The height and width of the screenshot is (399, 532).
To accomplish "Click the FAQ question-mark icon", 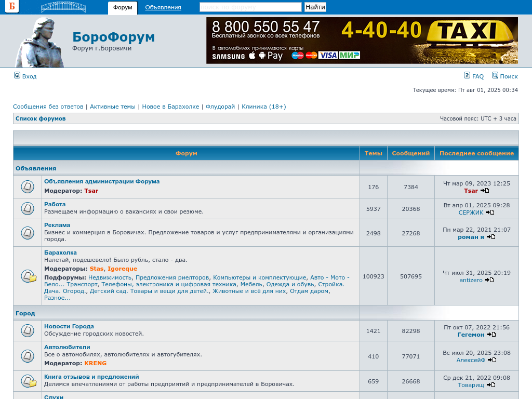I will pyautogui.click(x=467, y=75).
